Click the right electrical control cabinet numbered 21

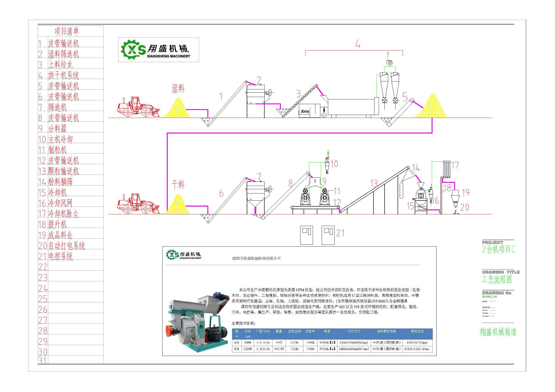[328, 235]
